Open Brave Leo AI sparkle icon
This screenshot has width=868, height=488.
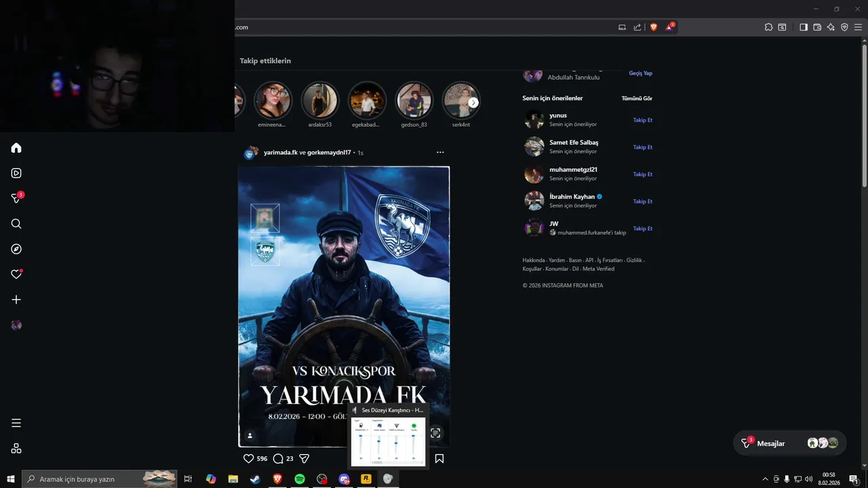[831, 27]
